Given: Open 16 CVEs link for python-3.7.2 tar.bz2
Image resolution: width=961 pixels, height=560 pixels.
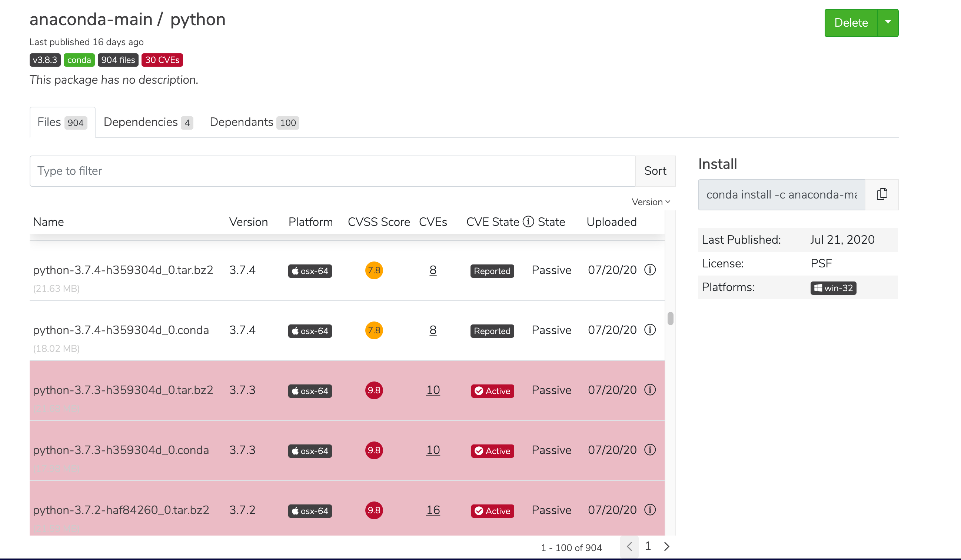Looking at the screenshot, I should pos(433,510).
